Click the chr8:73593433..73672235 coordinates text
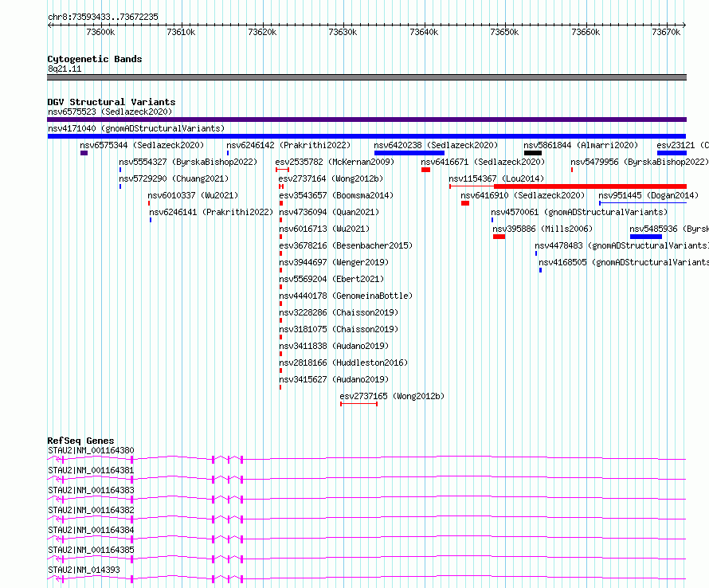Screen dimensions: 709x588 tap(103, 18)
